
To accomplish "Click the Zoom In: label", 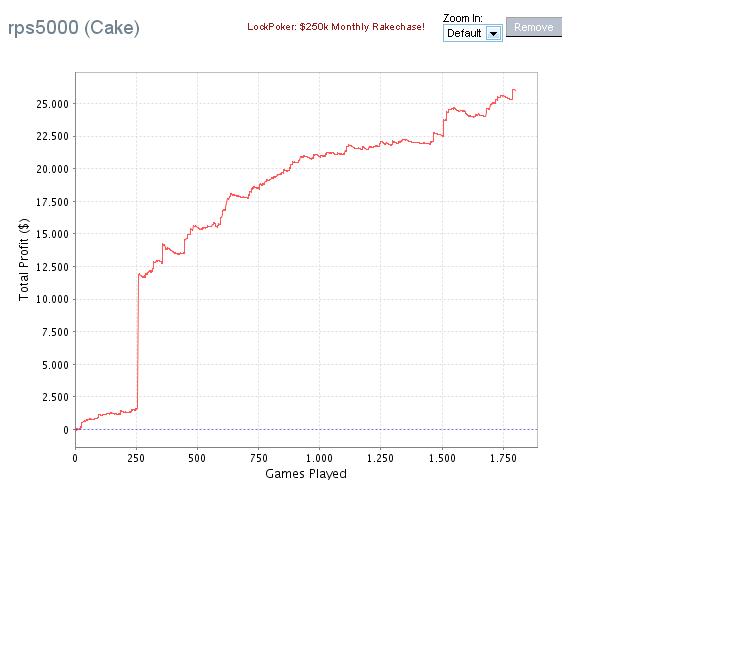I will click(x=463, y=18).
